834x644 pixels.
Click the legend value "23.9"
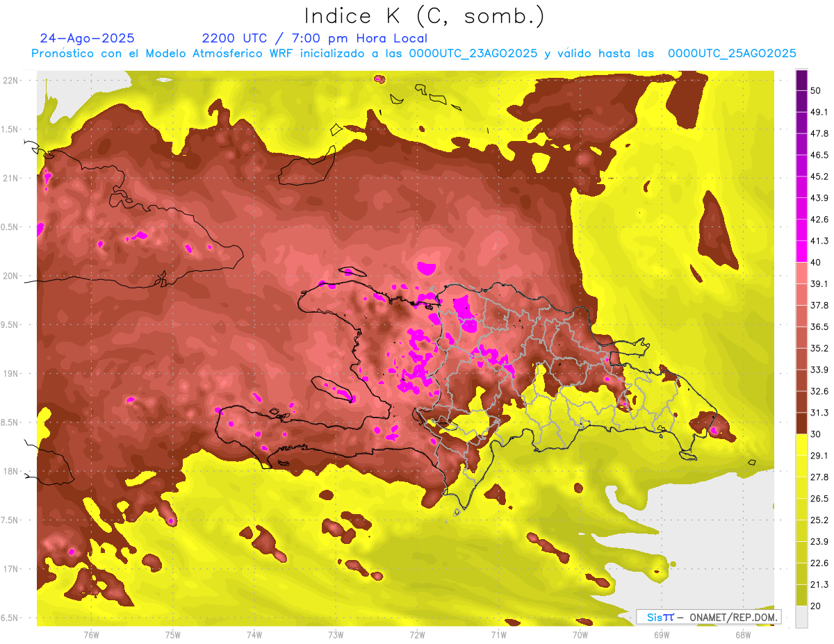click(819, 542)
